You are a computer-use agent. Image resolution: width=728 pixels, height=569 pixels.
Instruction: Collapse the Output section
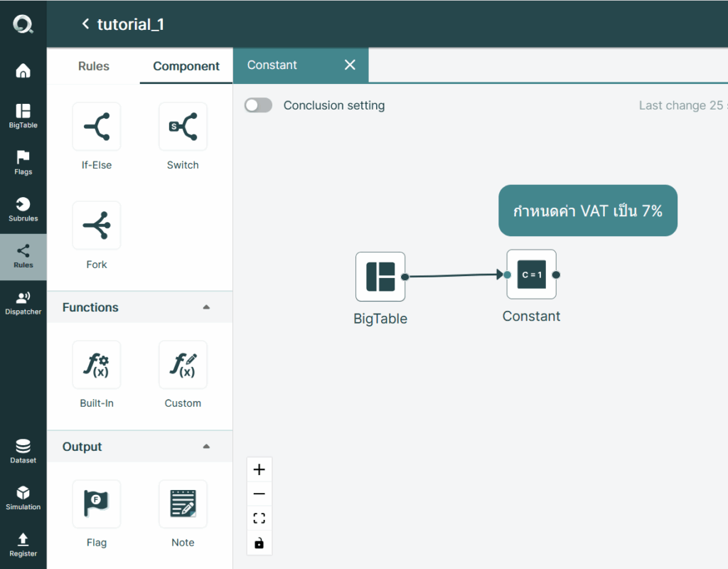click(206, 447)
